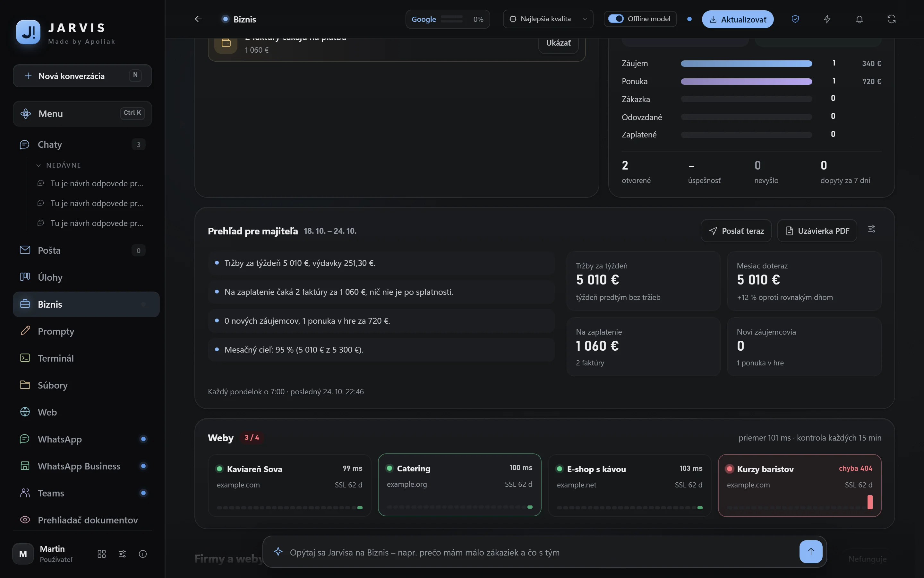Click the refresh sync icon
924x578 pixels.
[892, 19]
